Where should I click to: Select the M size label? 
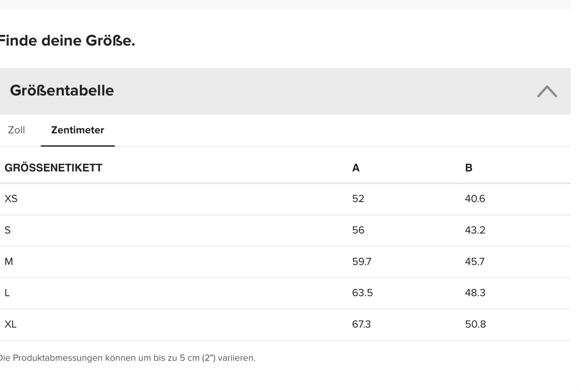pos(9,262)
